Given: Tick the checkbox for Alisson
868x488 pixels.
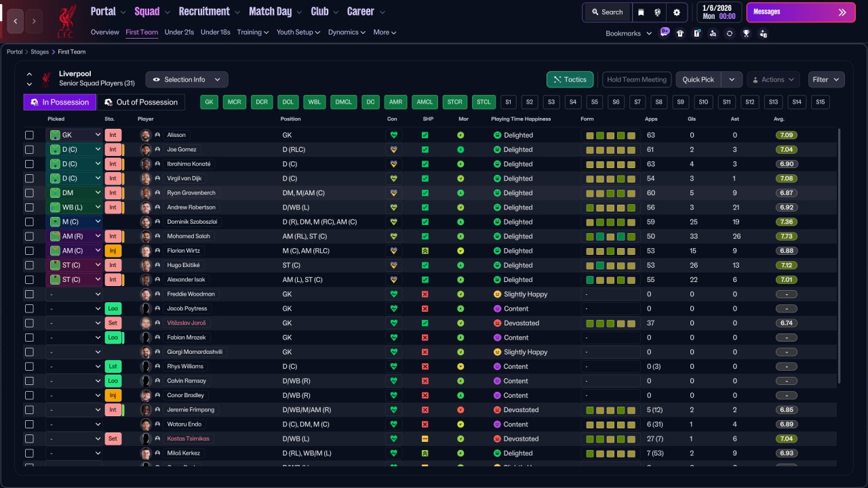Looking at the screenshot, I should tap(29, 136).
